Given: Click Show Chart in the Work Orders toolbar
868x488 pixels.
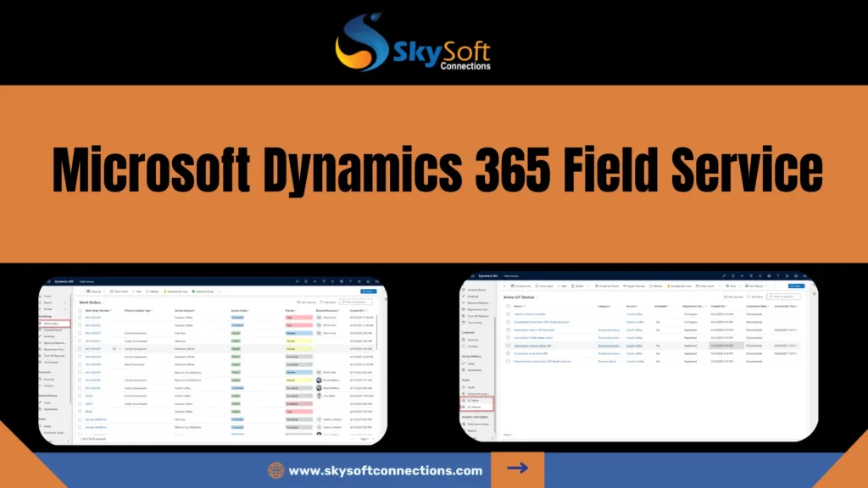Looking at the screenshot, I should (x=119, y=291).
